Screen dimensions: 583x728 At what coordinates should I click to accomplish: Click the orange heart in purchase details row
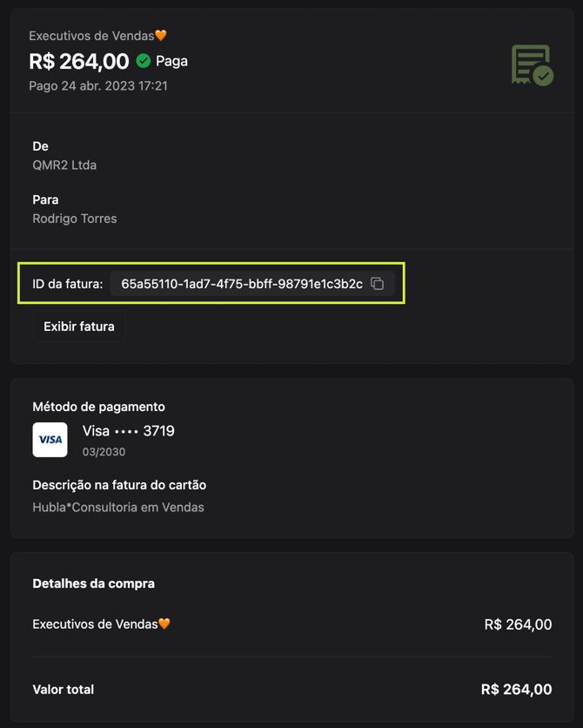point(164,624)
